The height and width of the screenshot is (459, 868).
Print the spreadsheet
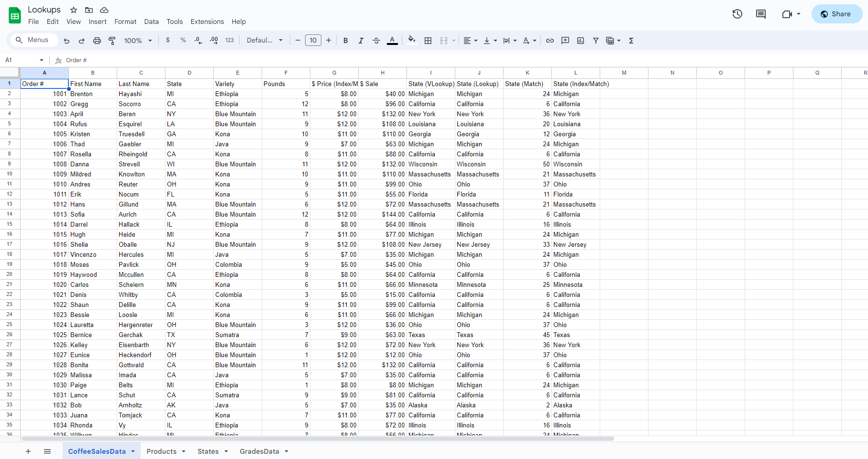coord(97,41)
